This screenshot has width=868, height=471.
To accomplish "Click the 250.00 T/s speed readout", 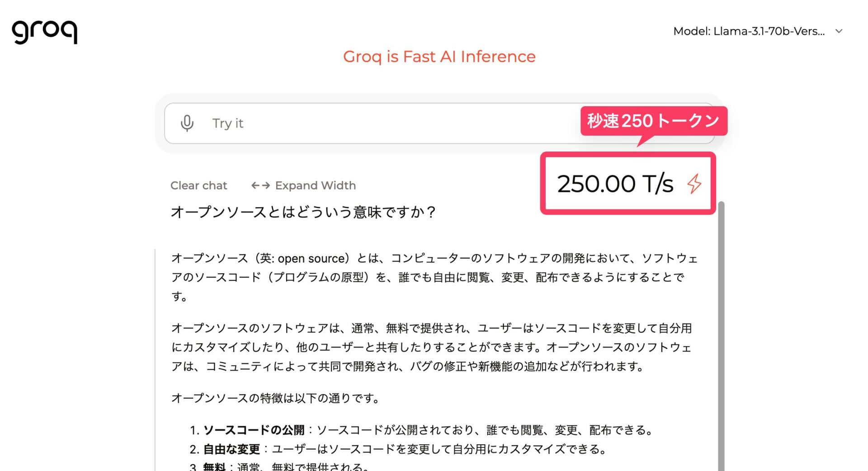I will (615, 184).
